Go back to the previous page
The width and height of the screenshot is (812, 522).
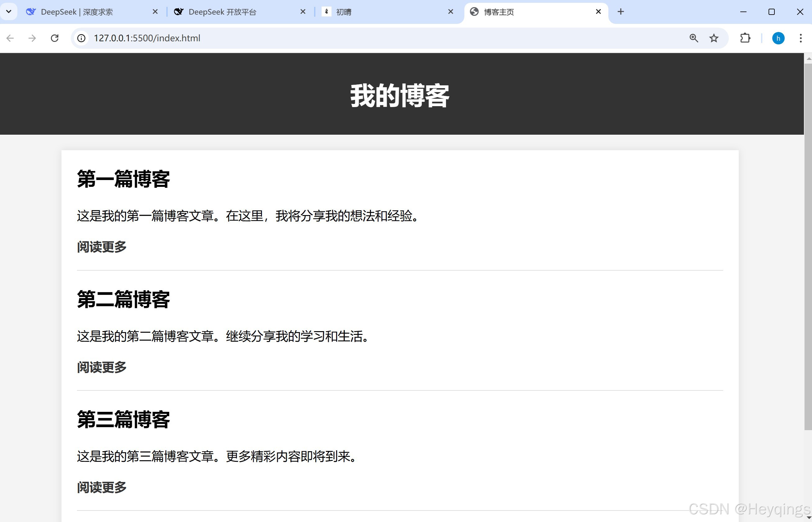[10, 38]
